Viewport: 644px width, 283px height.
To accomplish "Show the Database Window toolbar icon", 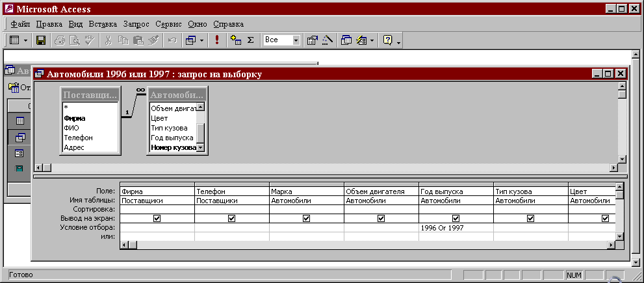I will pyautogui.click(x=346, y=40).
